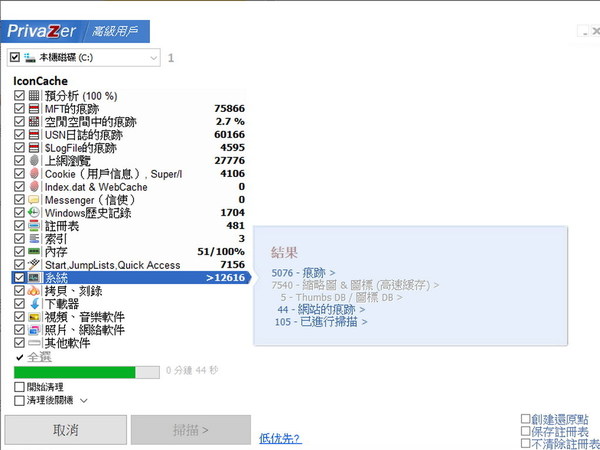Click the Start,JumpLists,Quick Access icon

tap(34, 264)
